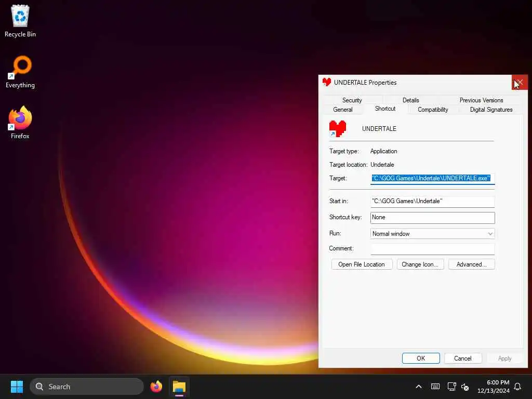The height and width of the screenshot is (399, 532).
Task: Click the Target type value Application
Action: (x=384, y=151)
